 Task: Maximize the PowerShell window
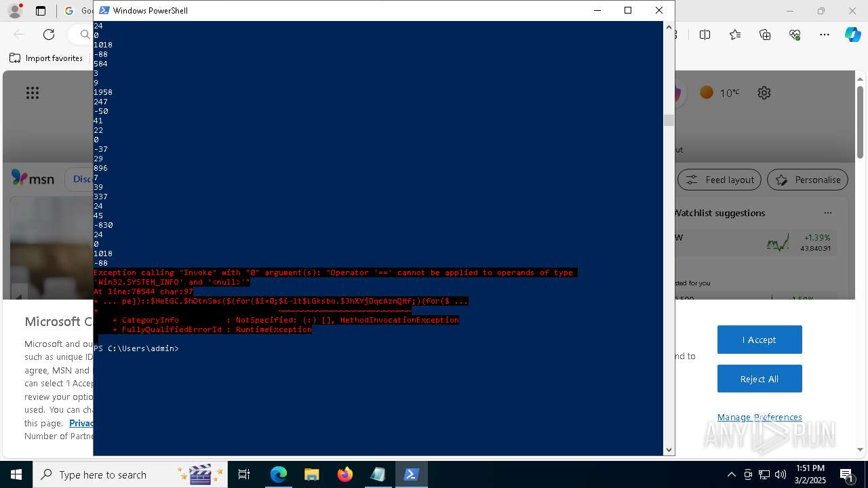pyautogui.click(x=628, y=10)
